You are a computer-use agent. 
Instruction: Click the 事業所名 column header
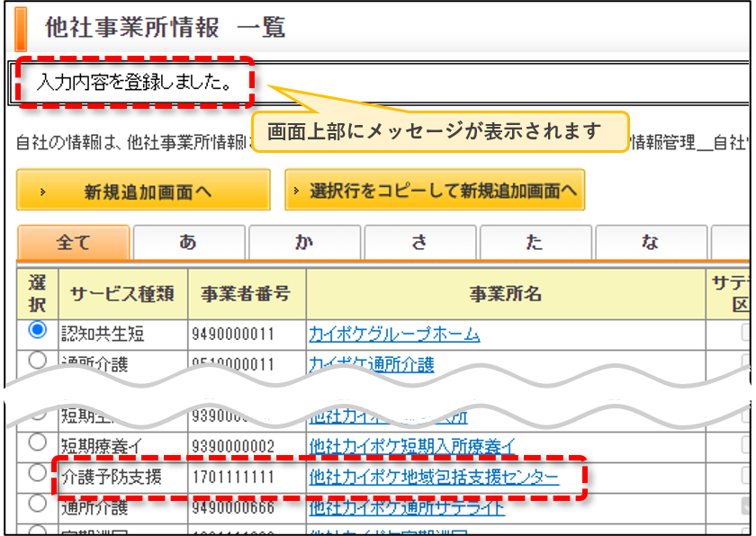(x=506, y=294)
